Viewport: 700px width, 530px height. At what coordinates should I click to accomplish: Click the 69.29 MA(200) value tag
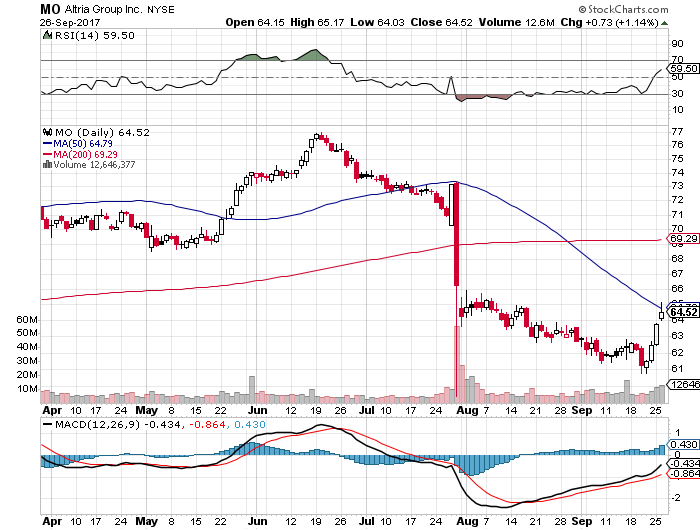click(682, 240)
